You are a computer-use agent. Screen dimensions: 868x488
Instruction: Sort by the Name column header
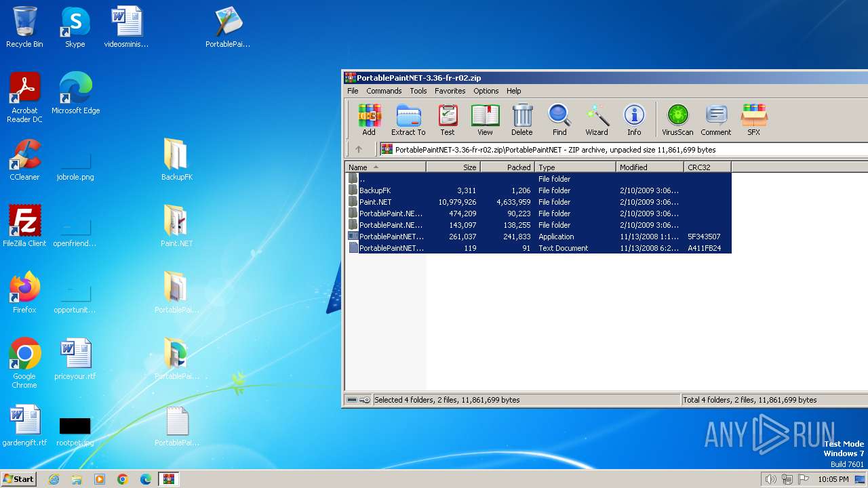[x=385, y=167]
